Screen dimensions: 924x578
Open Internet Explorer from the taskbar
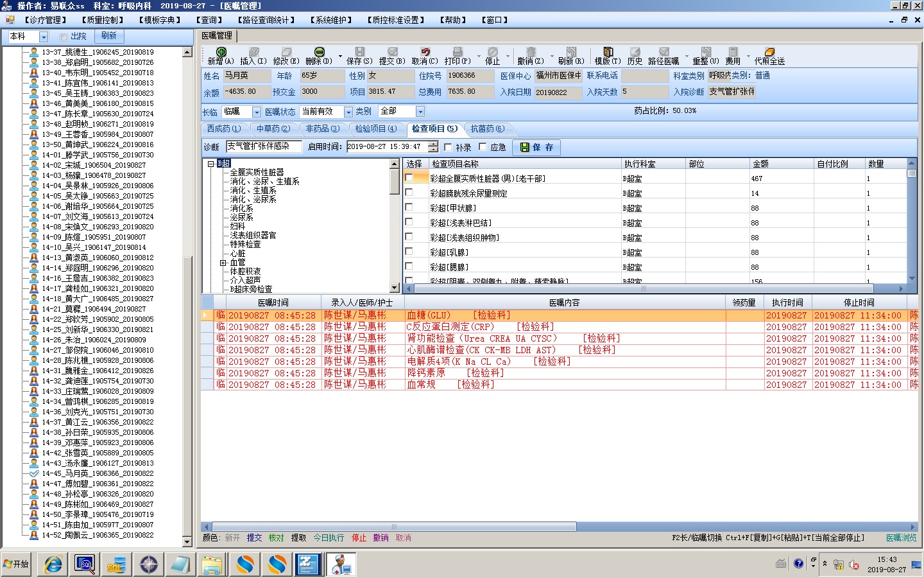point(53,565)
